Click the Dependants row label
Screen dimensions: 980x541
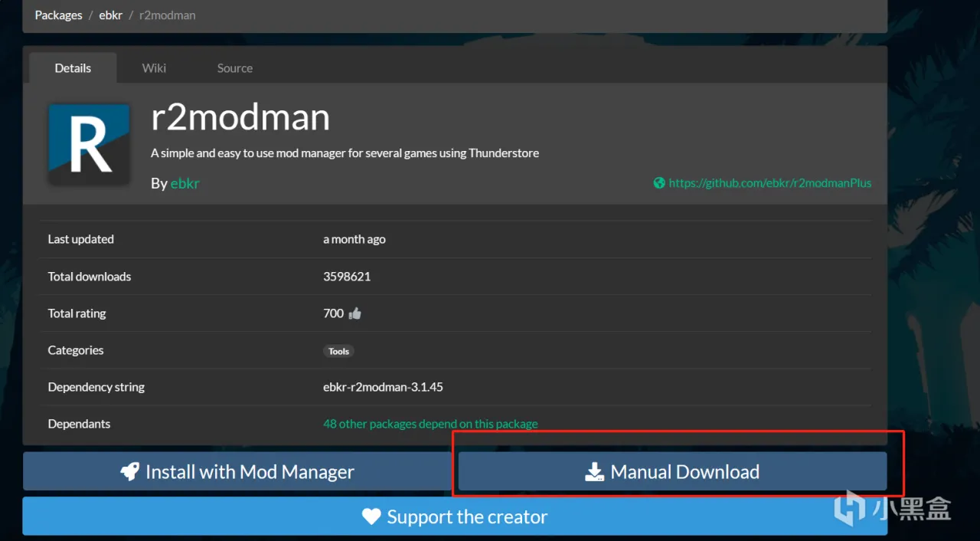point(79,424)
